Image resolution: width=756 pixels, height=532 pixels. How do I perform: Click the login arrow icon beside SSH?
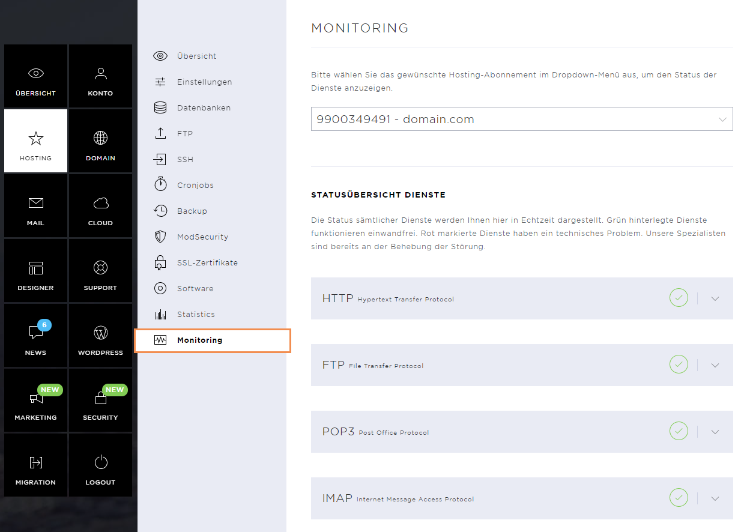[x=160, y=159]
